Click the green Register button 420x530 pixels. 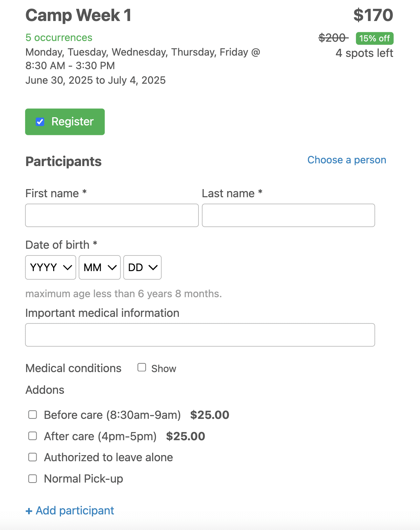click(65, 122)
